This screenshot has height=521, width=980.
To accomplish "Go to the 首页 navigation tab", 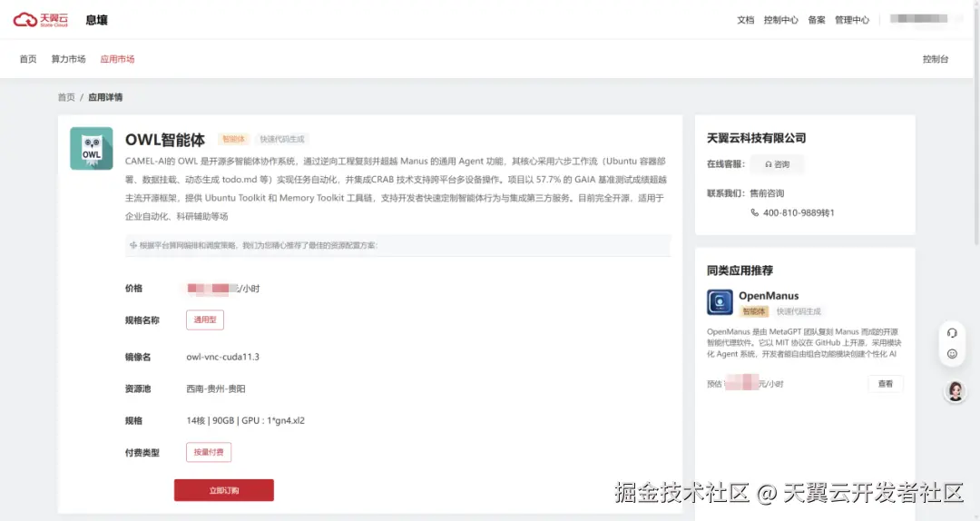I will click(28, 59).
